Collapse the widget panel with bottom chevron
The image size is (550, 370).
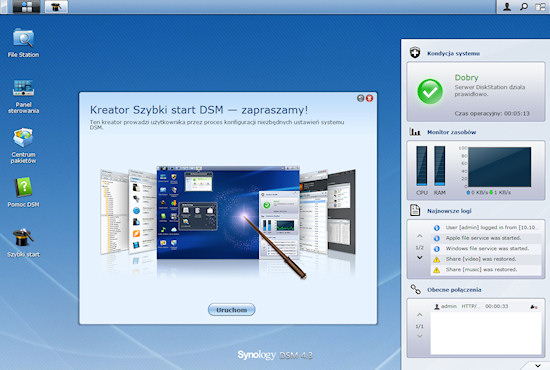(538, 366)
